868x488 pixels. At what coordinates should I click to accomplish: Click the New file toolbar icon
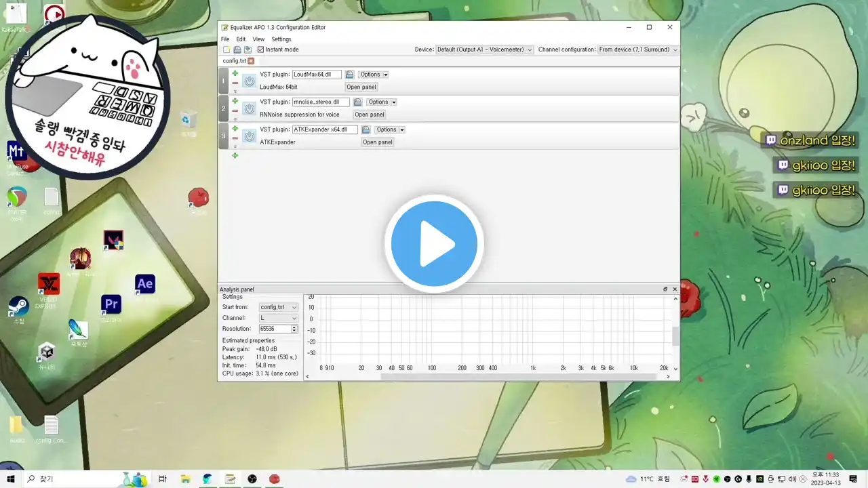pyautogui.click(x=226, y=49)
